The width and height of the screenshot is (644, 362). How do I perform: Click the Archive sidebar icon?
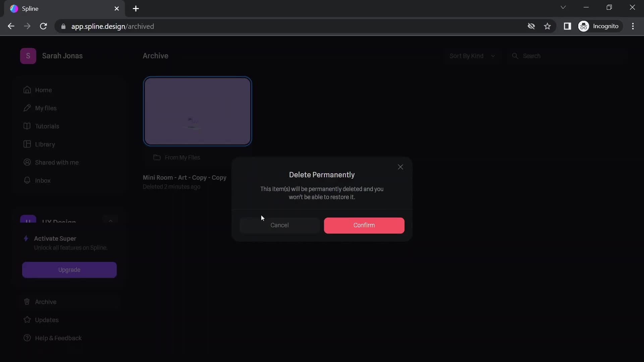point(26,301)
